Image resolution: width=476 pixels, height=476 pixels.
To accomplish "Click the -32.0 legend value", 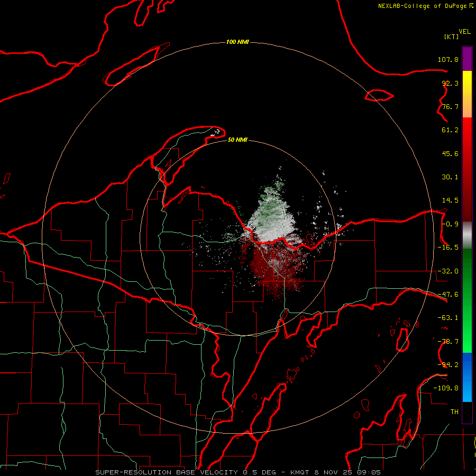I will coord(448,271).
